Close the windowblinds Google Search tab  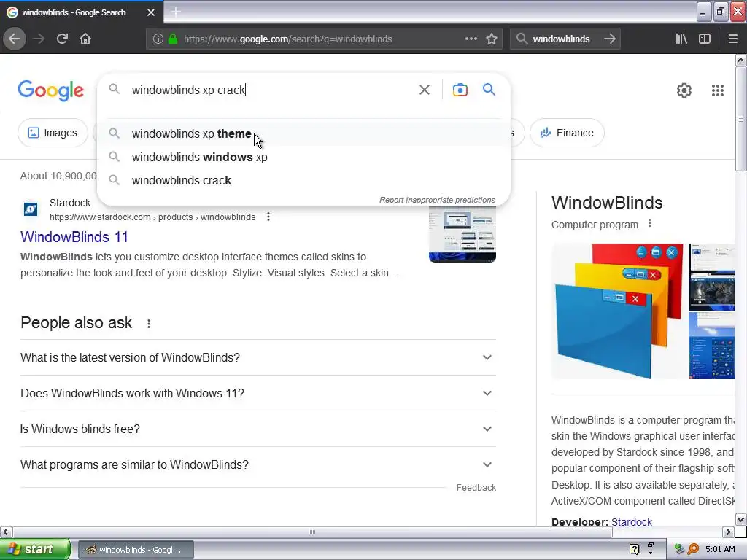pos(151,12)
